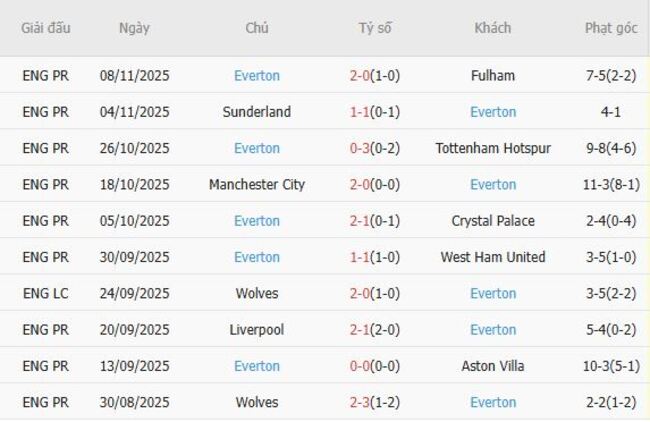The width and height of the screenshot is (650, 422).
Task: Select Sunderland in the home column
Action: (x=257, y=112)
